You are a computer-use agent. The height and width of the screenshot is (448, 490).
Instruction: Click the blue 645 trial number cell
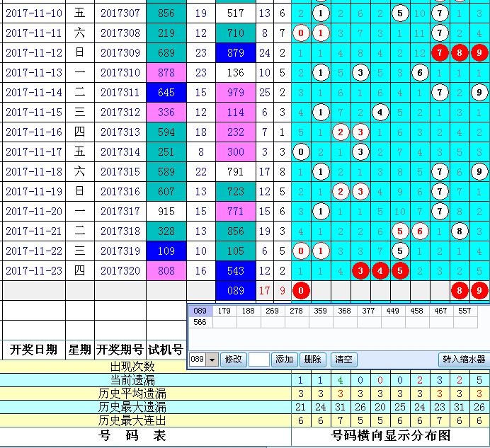pos(166,93)
